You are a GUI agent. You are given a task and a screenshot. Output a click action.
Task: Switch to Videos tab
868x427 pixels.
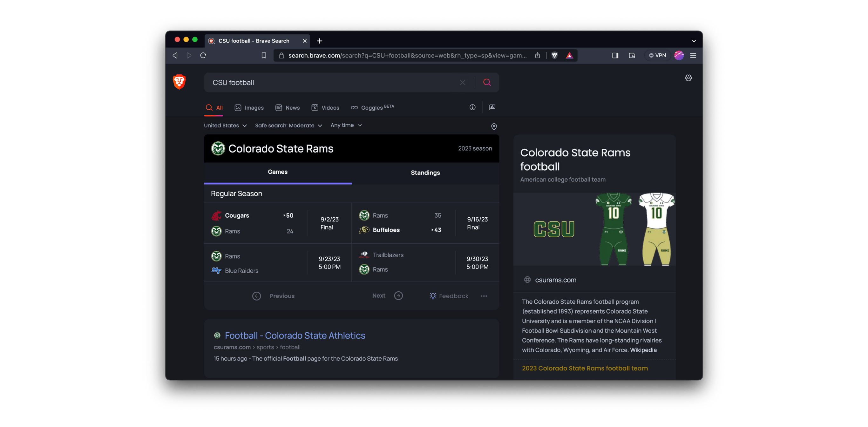325,107
